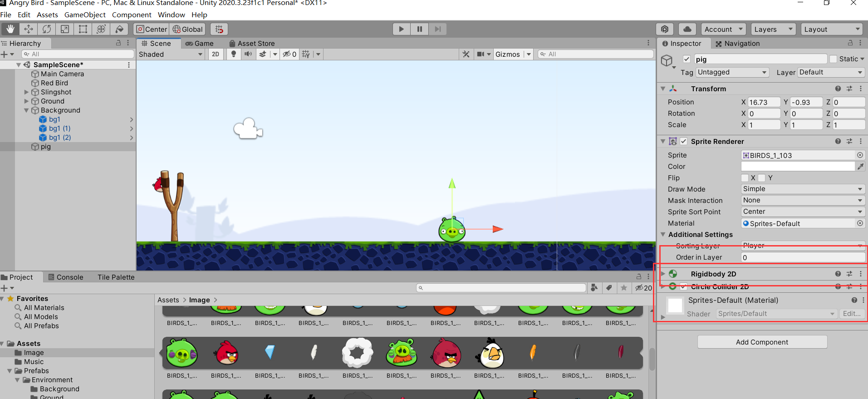Switch to Asset Store tab
The height and width of the screenshot is (399, 868).
pyautogui.click(x=252, y=43)
